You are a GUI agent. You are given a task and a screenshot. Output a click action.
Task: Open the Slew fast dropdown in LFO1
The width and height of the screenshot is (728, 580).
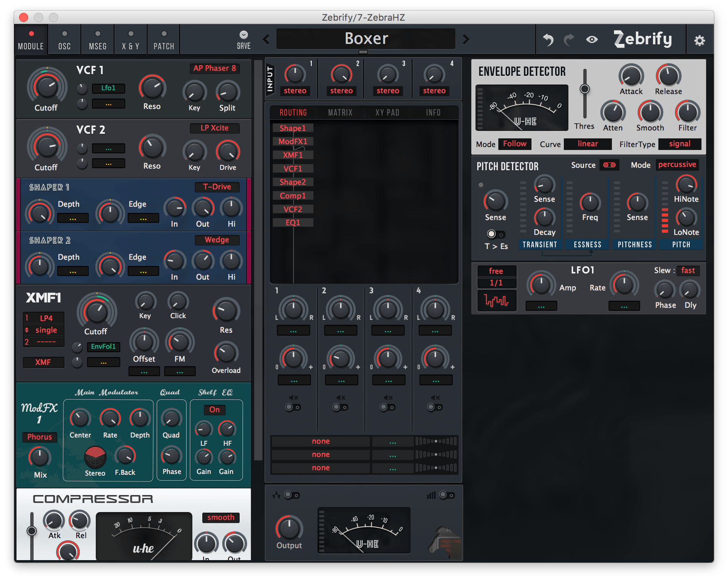point(688,271)
